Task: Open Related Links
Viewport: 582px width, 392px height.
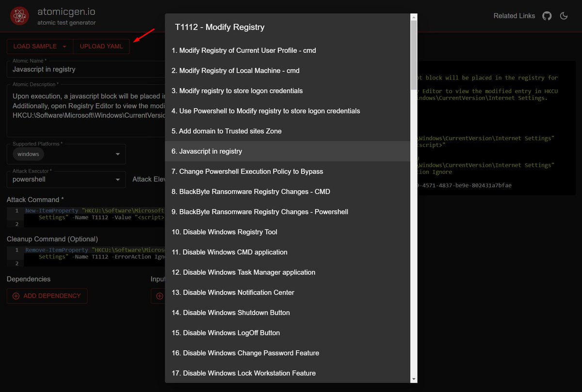Action: (x=514, y=16)
